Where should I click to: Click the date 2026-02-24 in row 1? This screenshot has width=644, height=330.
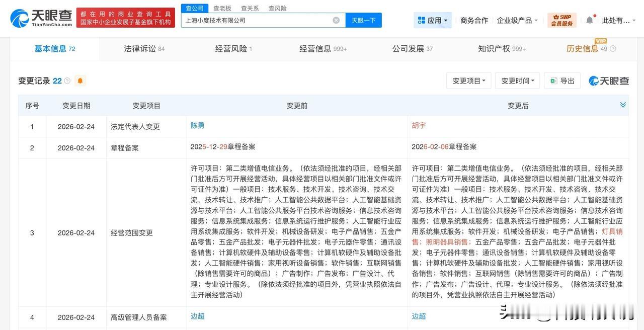click(x=76, y=127)
